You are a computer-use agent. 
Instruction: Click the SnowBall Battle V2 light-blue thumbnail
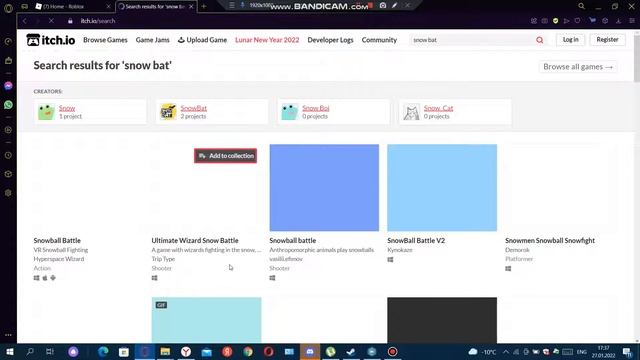442,187
